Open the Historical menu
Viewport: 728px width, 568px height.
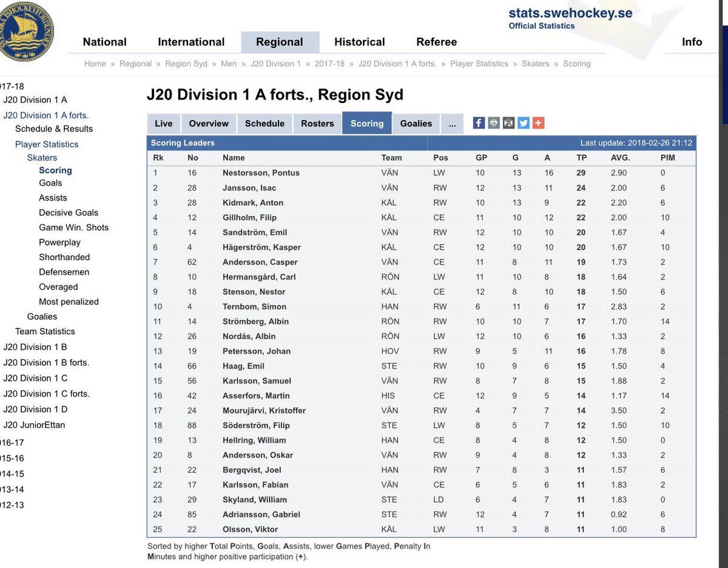[360, 42]
